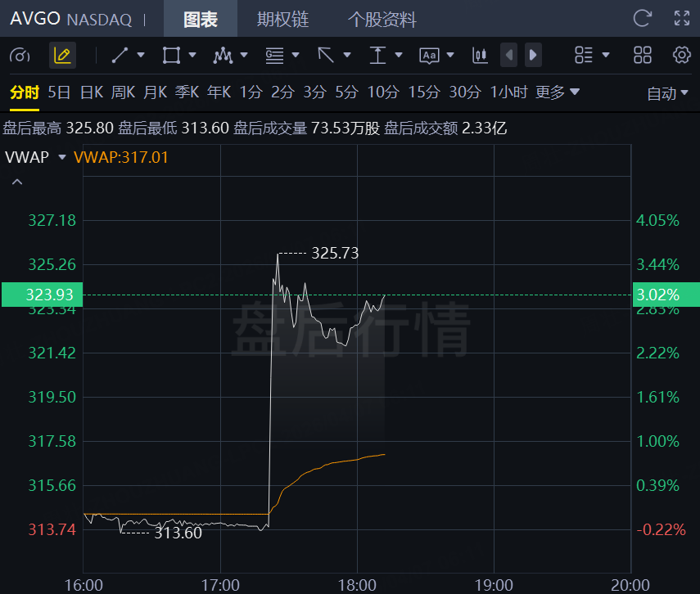Switch to the 个股资料 tab
The width and height of the screenshot is (700, 594).
(382, 19)
